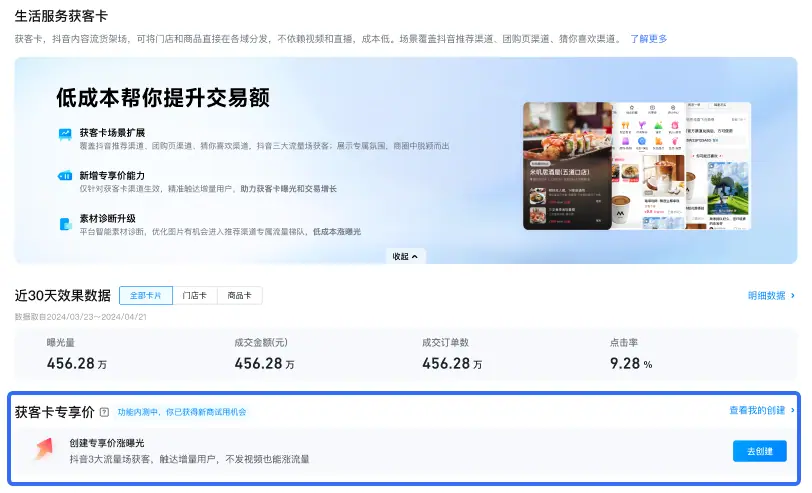Screen dimensions: 812x493
Task: Click the 素材诊断升级 document icon
Action: tap(65, 224)
